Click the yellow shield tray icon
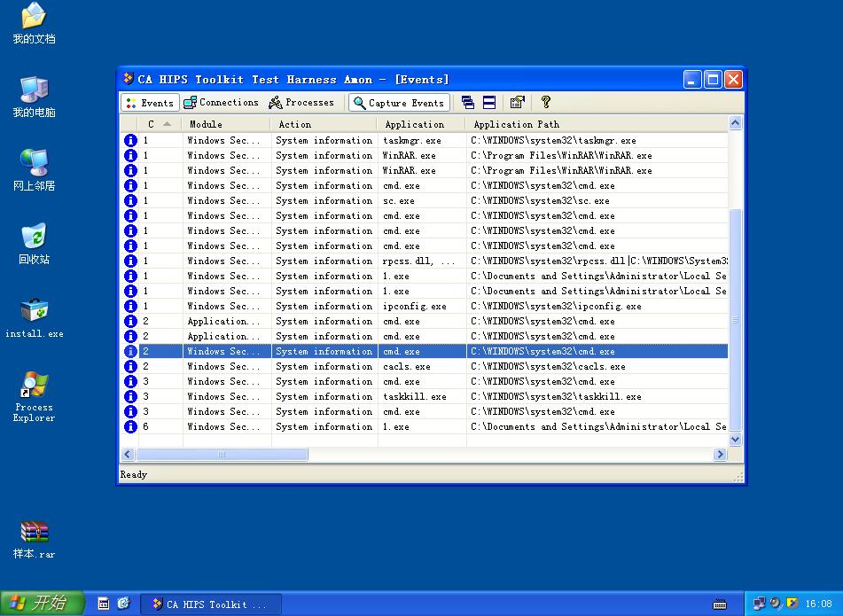843x616 pixels. coord(792,604)
